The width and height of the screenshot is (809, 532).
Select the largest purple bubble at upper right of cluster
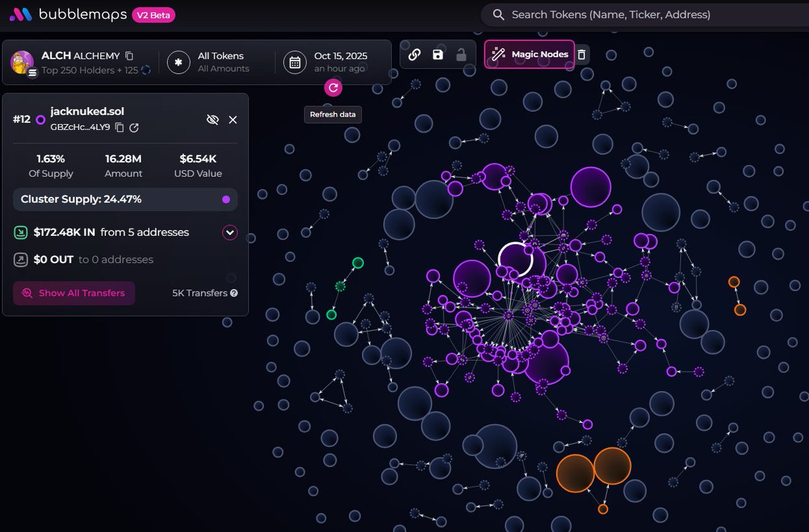tap(591, 187)
